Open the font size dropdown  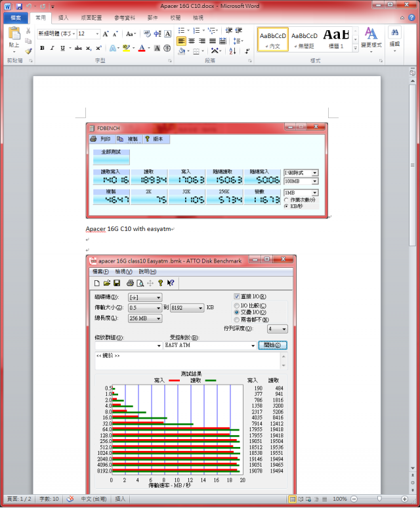tap(97, 33)
